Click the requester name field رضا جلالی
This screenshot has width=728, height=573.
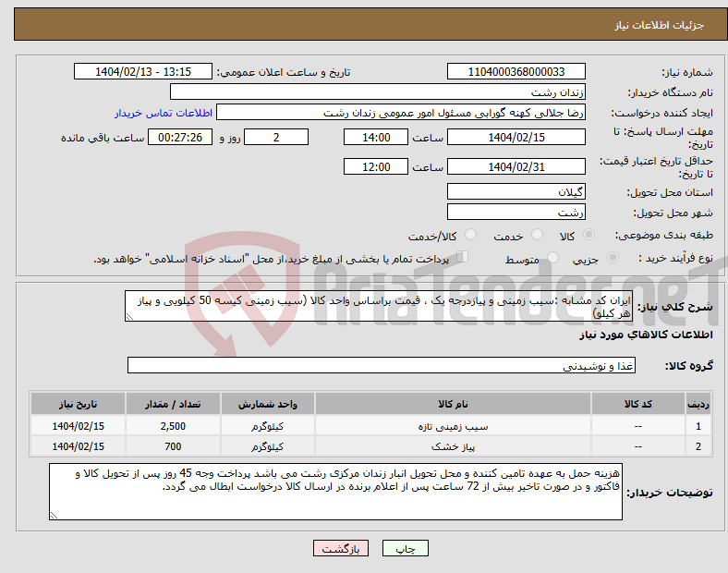(401, 113)
